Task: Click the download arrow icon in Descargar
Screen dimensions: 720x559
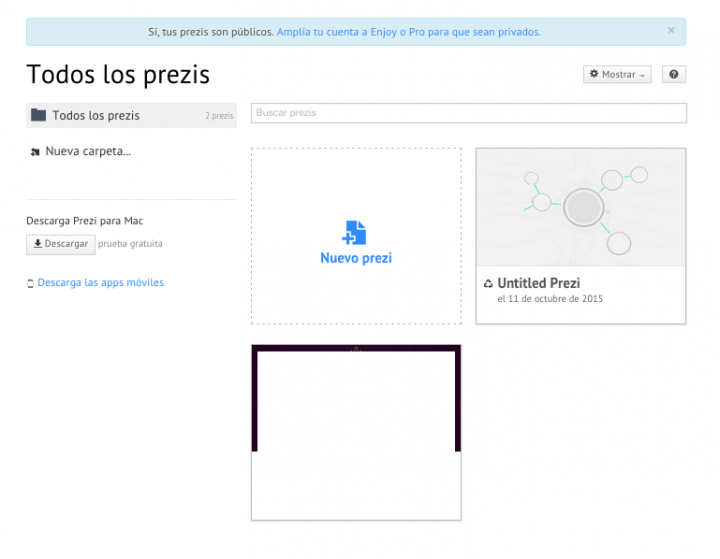Action: tap(38, 244)
